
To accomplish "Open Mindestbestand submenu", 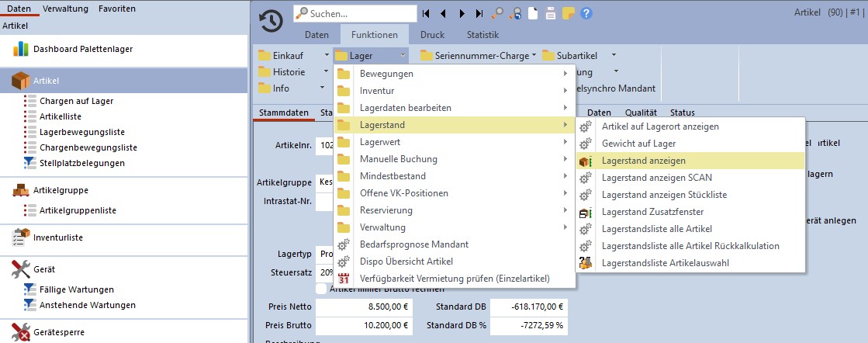I will coord(454,176).
